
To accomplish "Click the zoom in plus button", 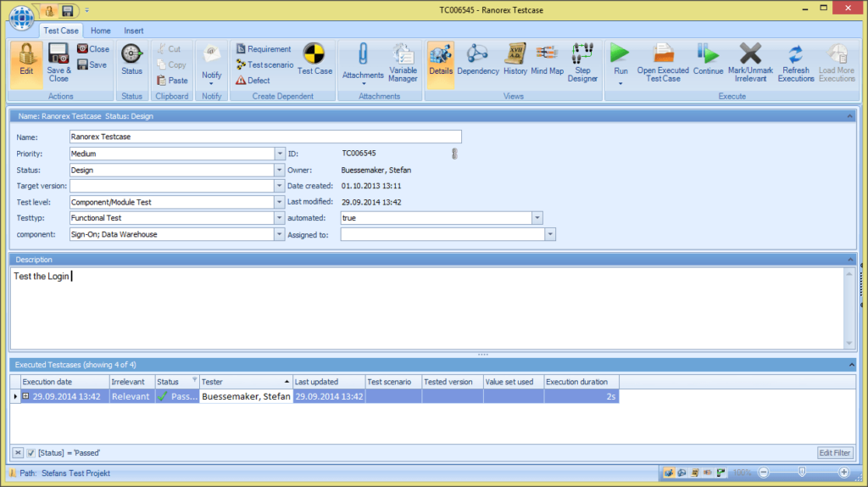I will pyautogui.click(x=843, y=473).
